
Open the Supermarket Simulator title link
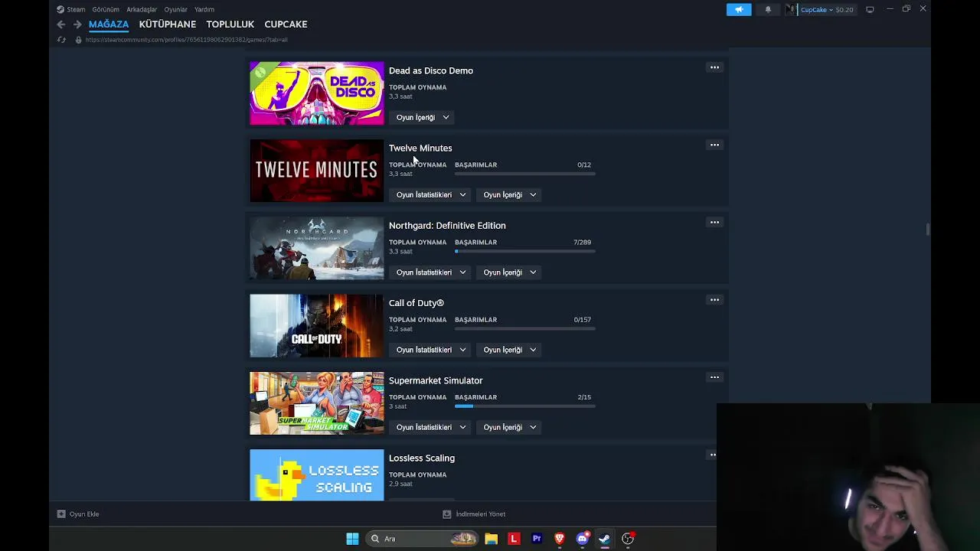436,380
